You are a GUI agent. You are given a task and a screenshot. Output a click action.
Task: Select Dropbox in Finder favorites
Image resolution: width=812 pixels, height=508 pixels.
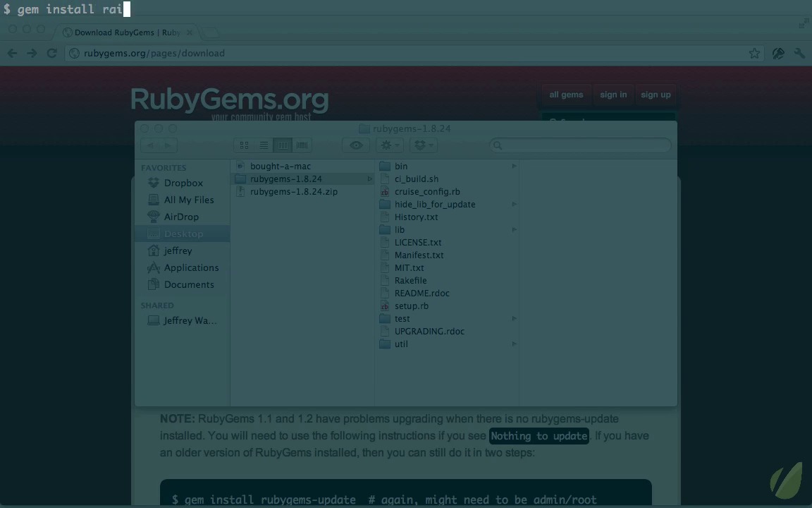click(183, 183)
